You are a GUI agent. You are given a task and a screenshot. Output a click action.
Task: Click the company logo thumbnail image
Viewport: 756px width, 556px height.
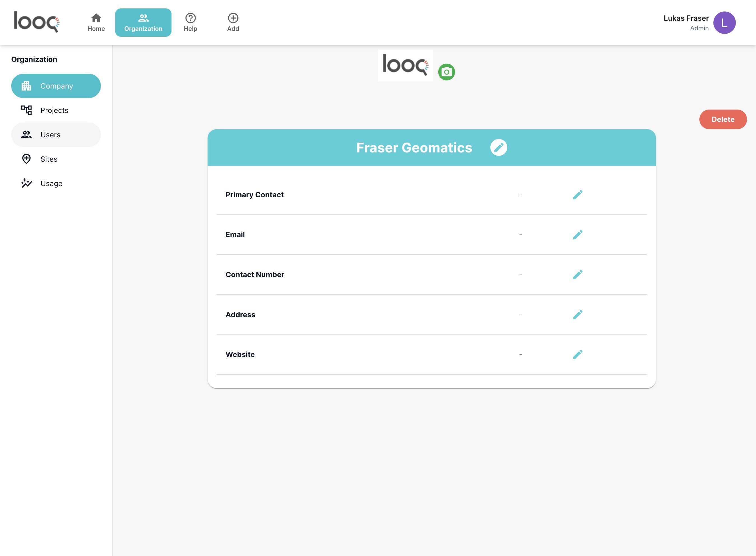click(405, 66)
